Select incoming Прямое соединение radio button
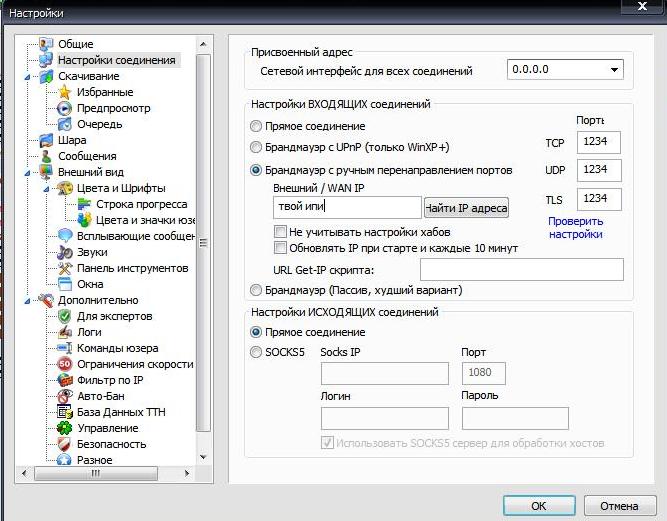Viewport: 667px width, 521px height. [256, 126]
